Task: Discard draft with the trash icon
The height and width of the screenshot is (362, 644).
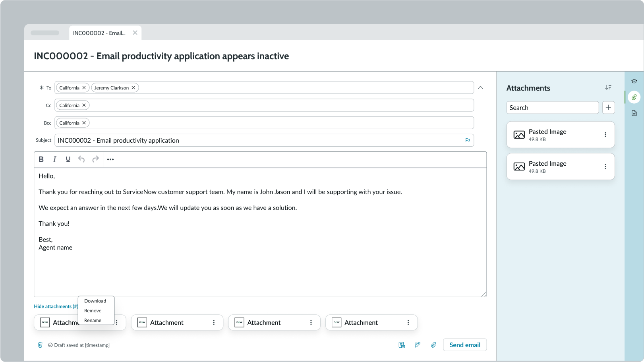Action: 40,345
